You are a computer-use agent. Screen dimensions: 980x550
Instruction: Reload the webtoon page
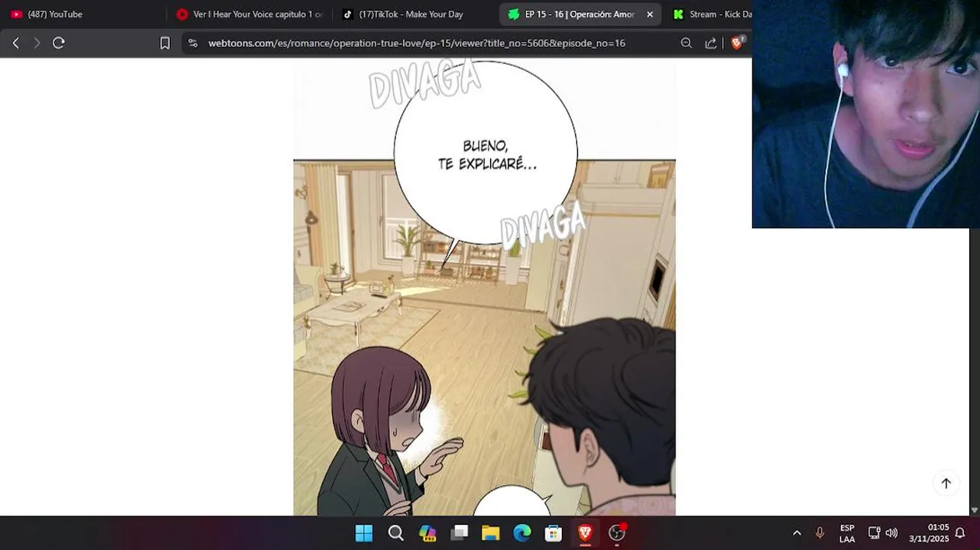tap(59, 43)
